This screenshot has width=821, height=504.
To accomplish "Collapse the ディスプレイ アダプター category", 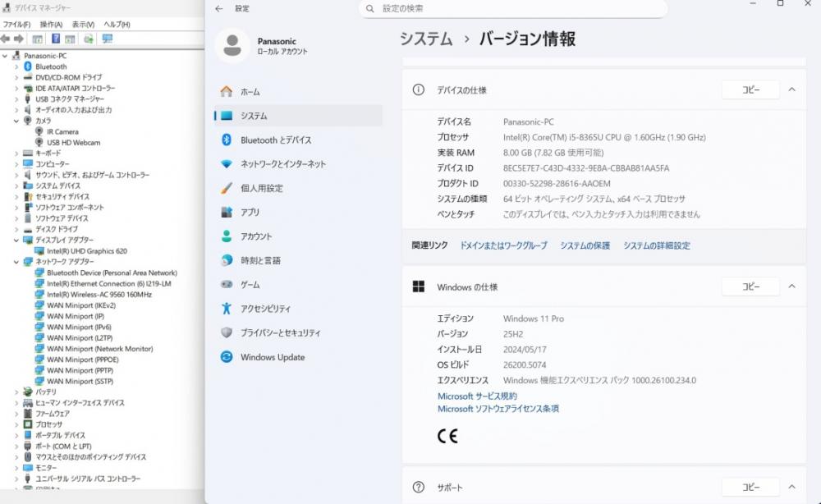I will pos(16,240).
